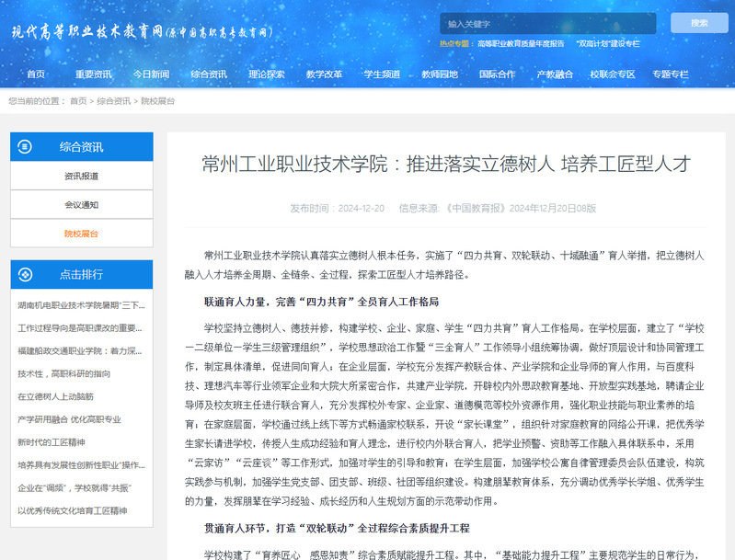This screenshot has height=560, width=735.
Task: Select 产教融合 in the top navigation
Action: tap(555, 74)
